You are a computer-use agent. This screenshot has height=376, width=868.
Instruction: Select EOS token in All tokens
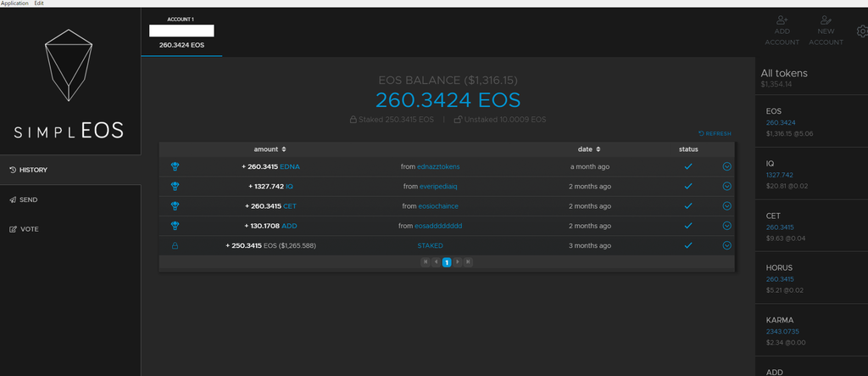811,121
